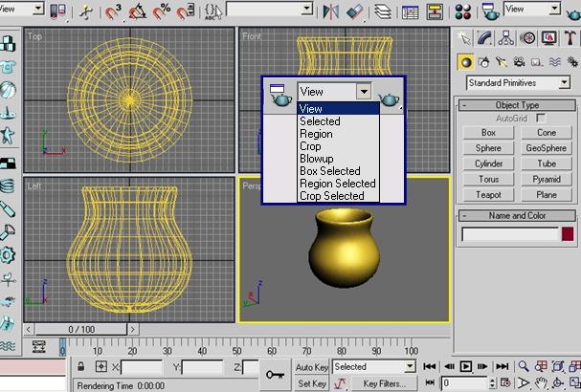The width and height of the screenshot is (581, 392).
Task: Collapse the Object Type rollout
Action: point(517,105)
